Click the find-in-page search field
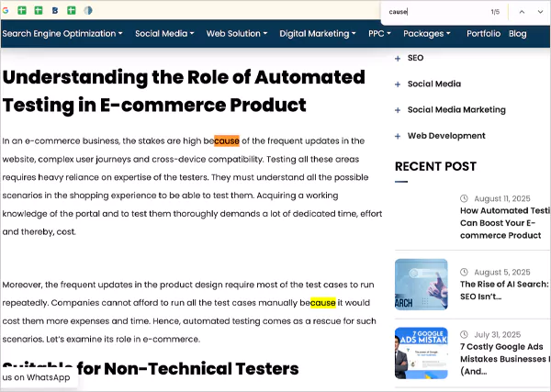 click(432, 12)
